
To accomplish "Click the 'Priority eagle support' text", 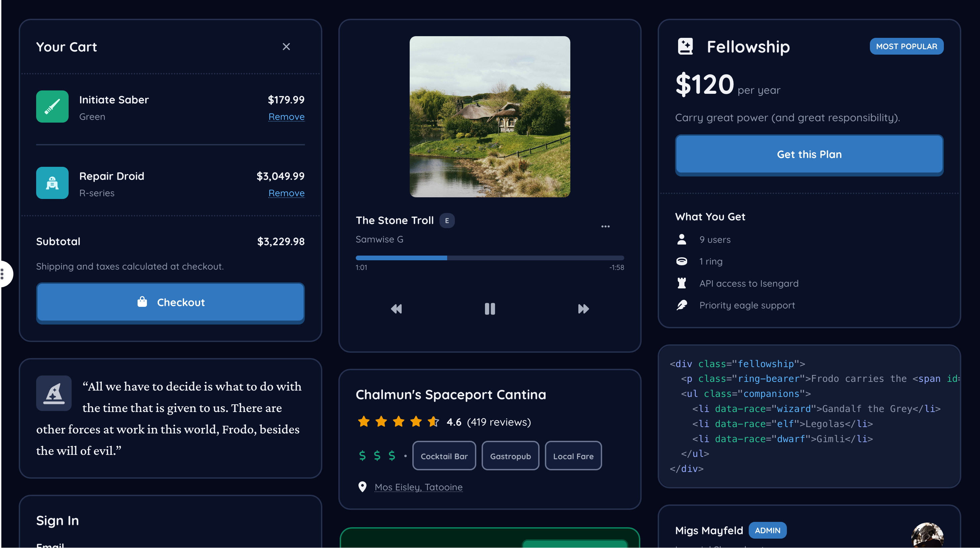I will (x=747, y=305).
